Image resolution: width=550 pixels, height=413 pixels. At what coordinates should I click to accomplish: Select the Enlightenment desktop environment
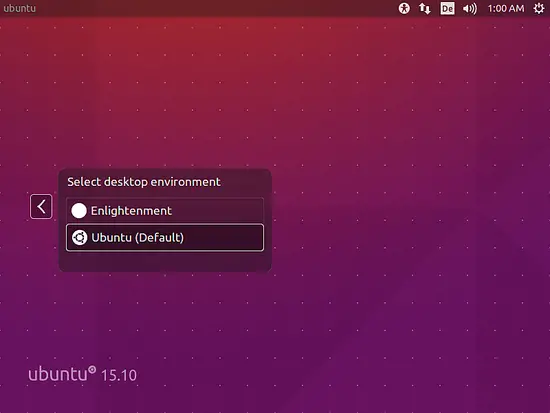[165, 211]
